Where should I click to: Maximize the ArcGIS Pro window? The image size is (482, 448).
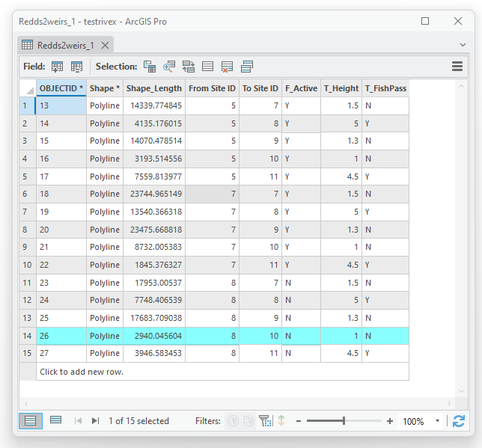(425, 21)
